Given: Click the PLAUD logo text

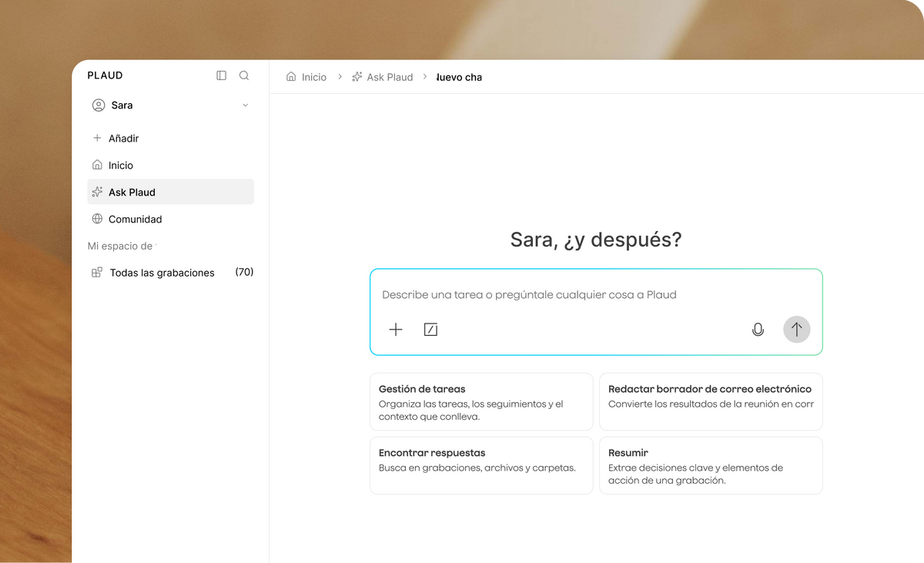Looking at the screenshot, I should (105, 75).
